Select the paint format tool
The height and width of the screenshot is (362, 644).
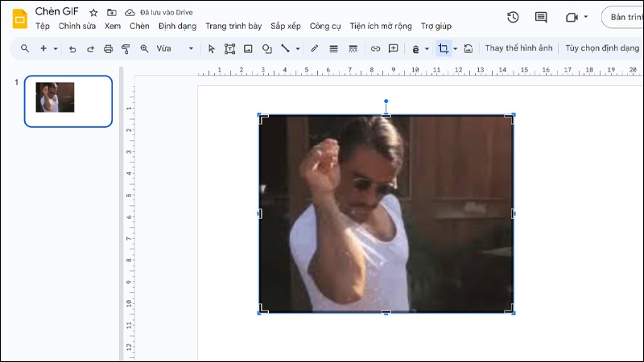tap(126, 49)
